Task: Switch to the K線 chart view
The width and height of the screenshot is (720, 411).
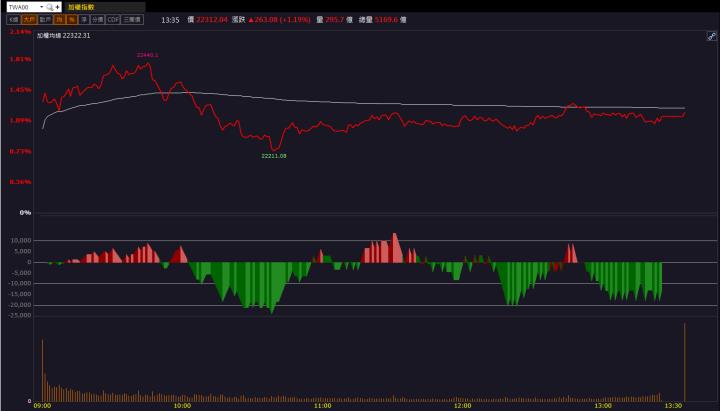Action: (14, 19)
